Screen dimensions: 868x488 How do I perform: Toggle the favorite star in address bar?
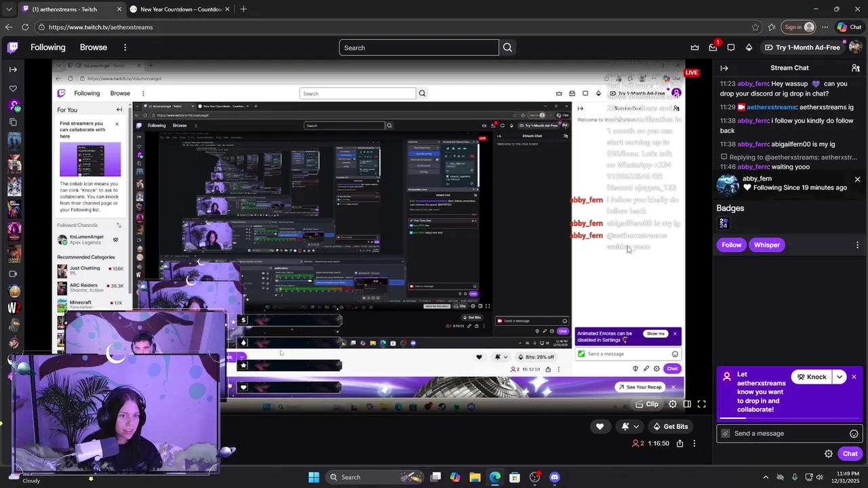[x=755, y=27]
